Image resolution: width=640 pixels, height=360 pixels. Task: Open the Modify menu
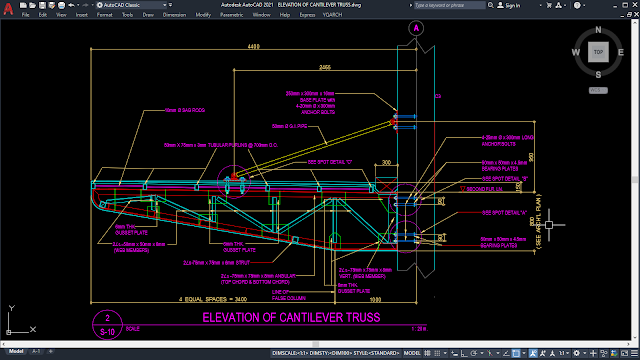203,15
